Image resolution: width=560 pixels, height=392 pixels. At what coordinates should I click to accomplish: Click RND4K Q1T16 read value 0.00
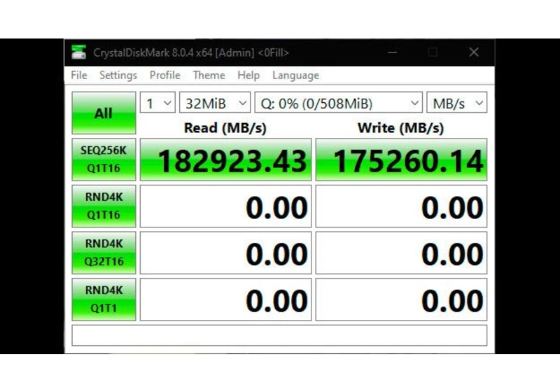[x=225, y=206]
